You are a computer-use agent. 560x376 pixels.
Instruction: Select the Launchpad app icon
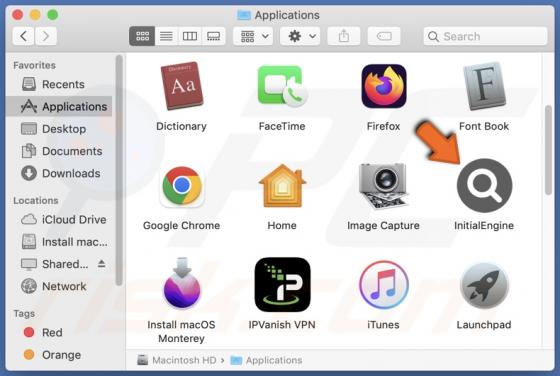point(484,286)
